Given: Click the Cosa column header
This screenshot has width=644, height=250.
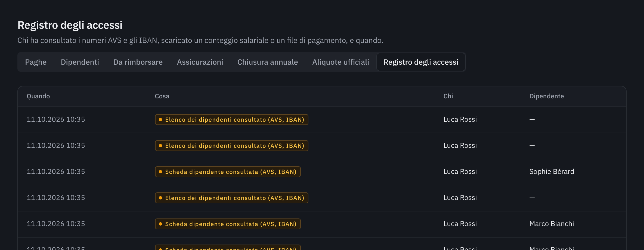Looking at the screenshot, I should pyautogui.click(x=162, y=96).
